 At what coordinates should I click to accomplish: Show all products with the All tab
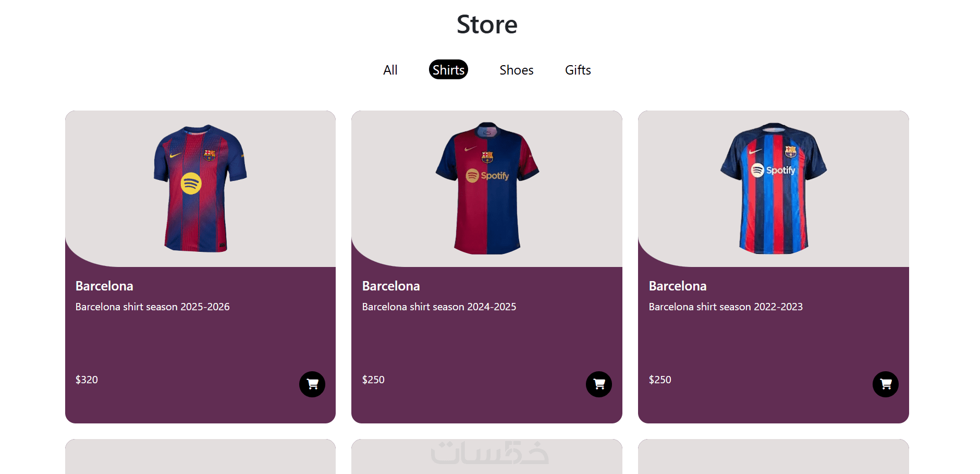click(390, 70)
